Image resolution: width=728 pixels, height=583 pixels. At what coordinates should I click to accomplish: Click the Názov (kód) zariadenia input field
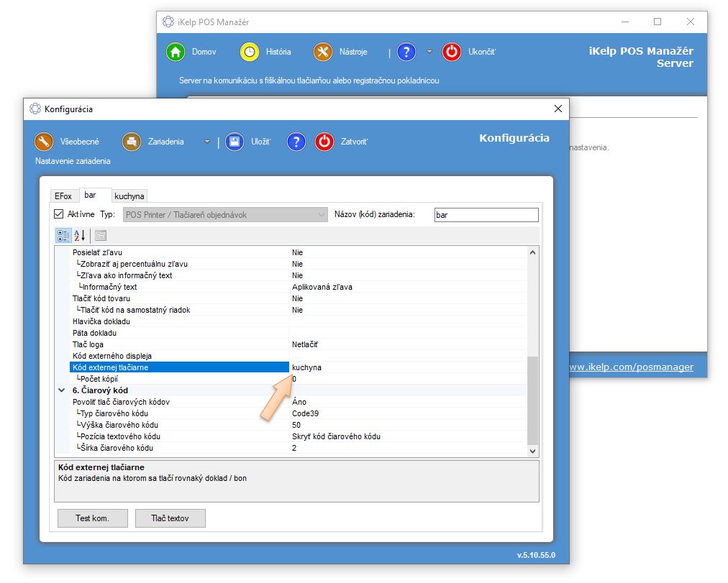click(x=486, y=215)
